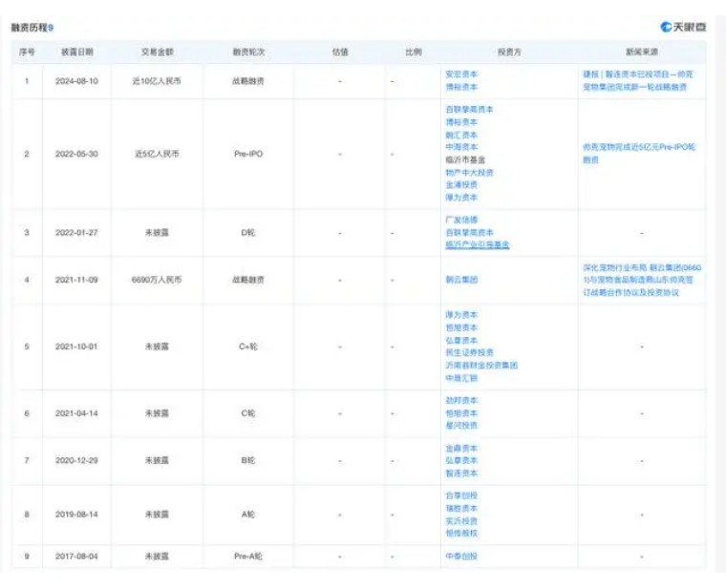
Task: Open the 民生证券投资 investor link
Action: point(469,351)
